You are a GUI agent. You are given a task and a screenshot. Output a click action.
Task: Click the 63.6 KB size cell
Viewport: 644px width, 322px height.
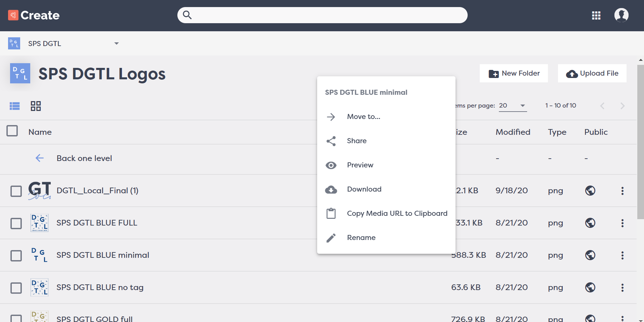coord(466,287)
